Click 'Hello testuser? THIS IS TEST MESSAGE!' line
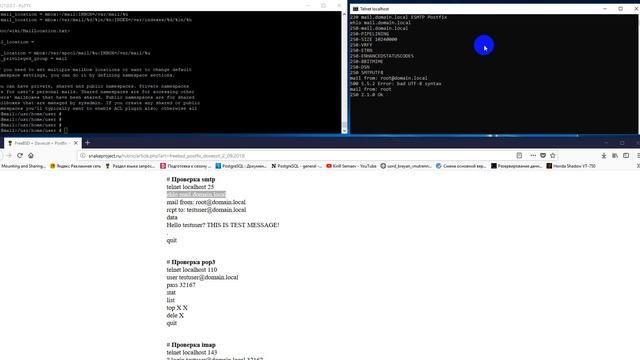 click(223, 225)
